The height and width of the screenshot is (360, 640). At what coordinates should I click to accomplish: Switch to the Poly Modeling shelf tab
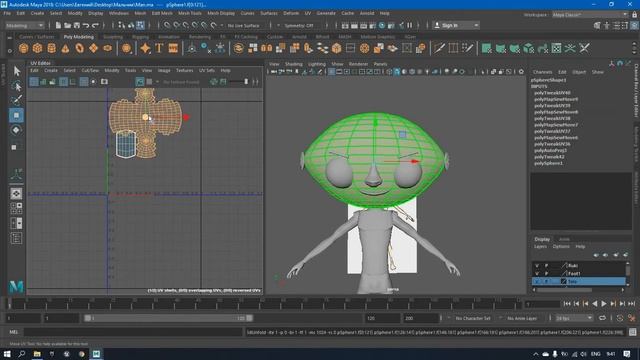click(x=78, y=37)
